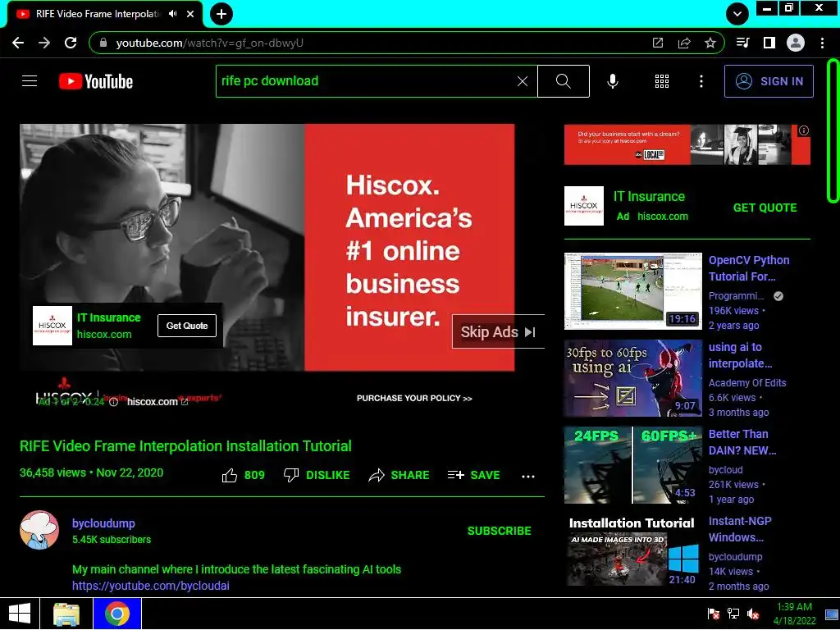Click IT Insurance sidebar ad title

[x=650, y=197]
